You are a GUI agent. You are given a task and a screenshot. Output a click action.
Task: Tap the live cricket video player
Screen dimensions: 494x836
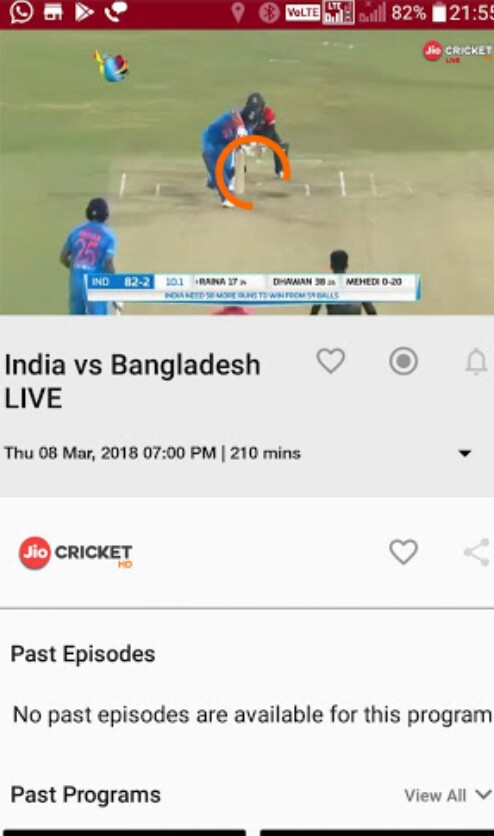tap(247, 172)
